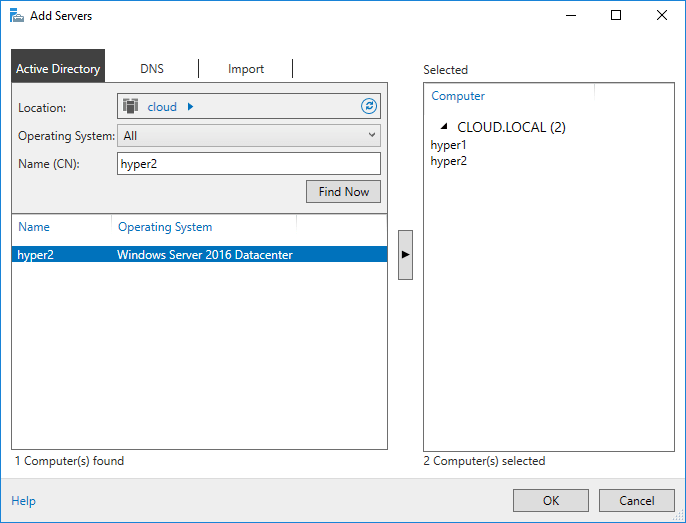The width and height of the screenshot is (686, 523).
Task: Click the Cancel button
Action: pos(637,500)
